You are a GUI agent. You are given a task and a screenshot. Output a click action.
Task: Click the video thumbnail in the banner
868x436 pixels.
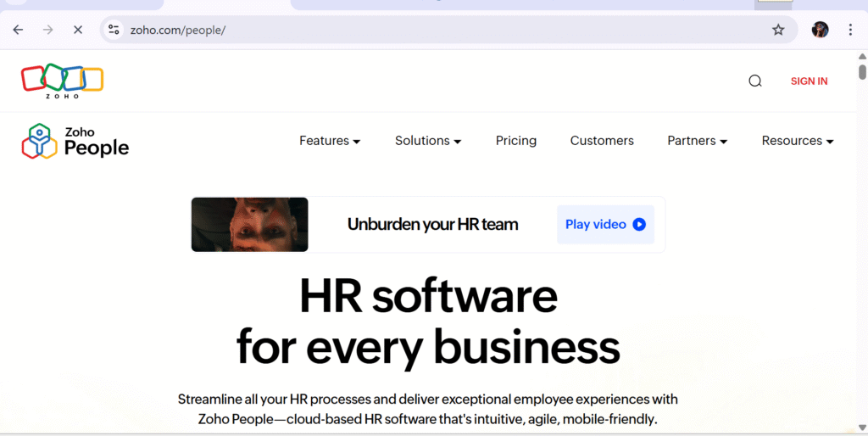pos(250,225)
